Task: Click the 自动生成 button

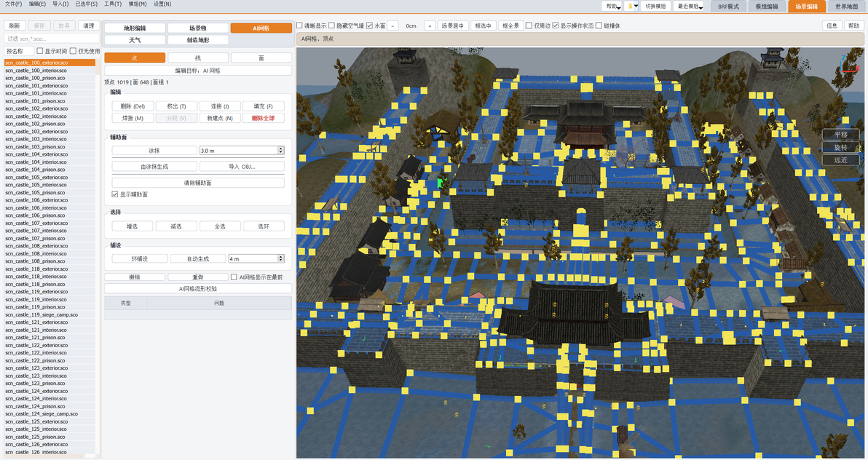Action: point(197,258)
